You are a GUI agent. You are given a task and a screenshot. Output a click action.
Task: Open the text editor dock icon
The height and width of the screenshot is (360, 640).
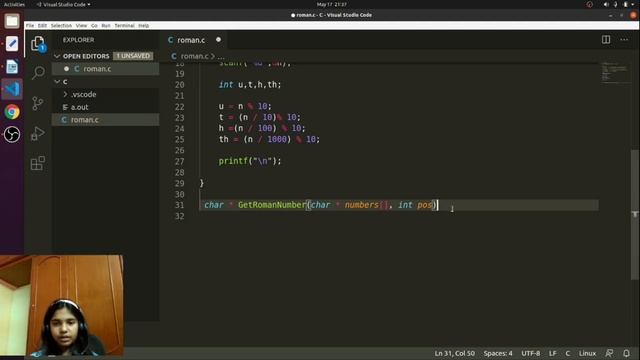point(12,43)
